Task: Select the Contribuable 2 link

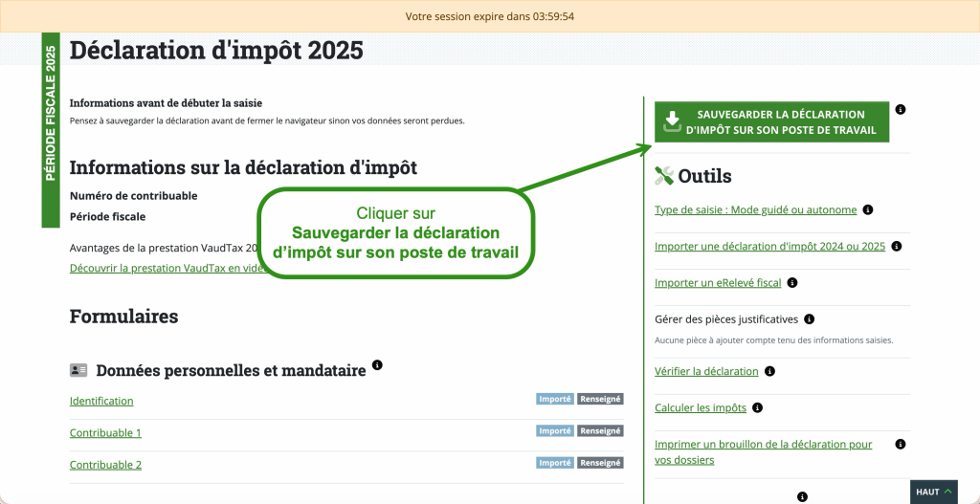Action: tap(105, 464)
